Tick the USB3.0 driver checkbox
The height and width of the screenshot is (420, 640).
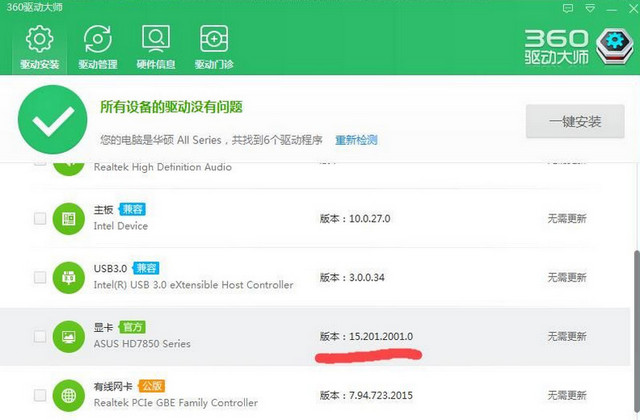point(40,278)
